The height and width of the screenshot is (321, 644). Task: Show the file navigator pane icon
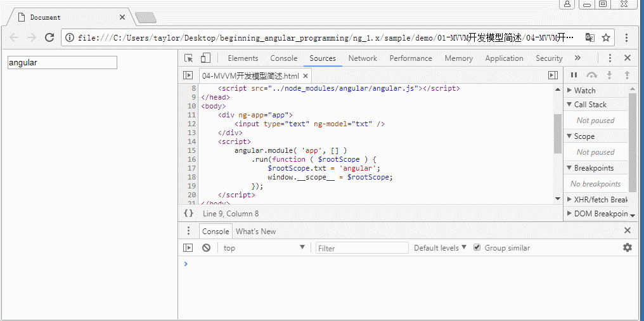[188, 75]
